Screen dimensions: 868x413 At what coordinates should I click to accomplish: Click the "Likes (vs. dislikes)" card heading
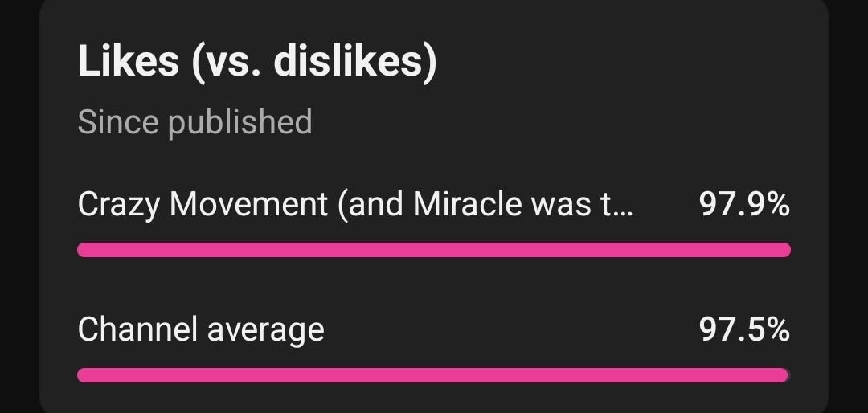pyautogui.click(x=257, y=61)
